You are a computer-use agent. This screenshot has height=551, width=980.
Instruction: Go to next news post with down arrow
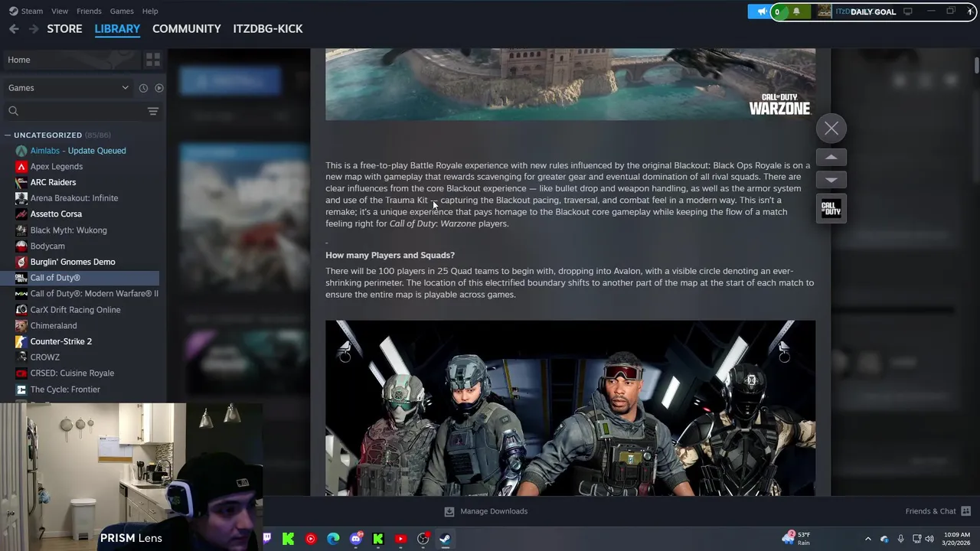[831, 180]
